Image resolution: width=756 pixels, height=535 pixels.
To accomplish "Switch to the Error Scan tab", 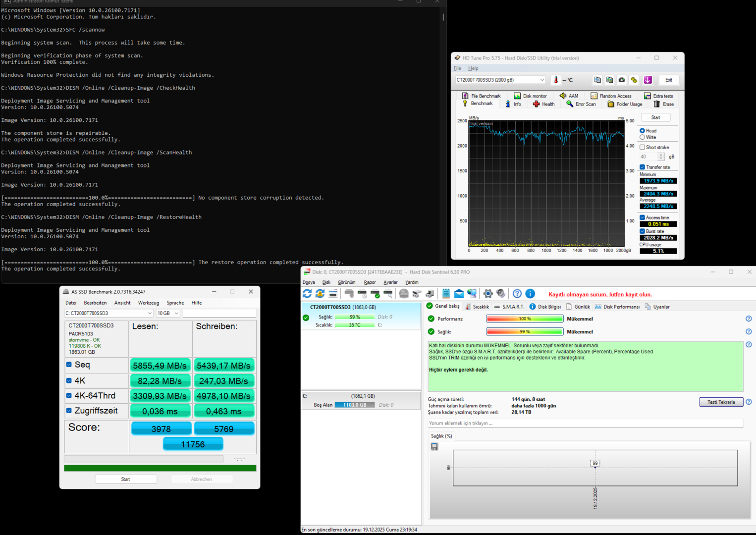I will 581,104.
